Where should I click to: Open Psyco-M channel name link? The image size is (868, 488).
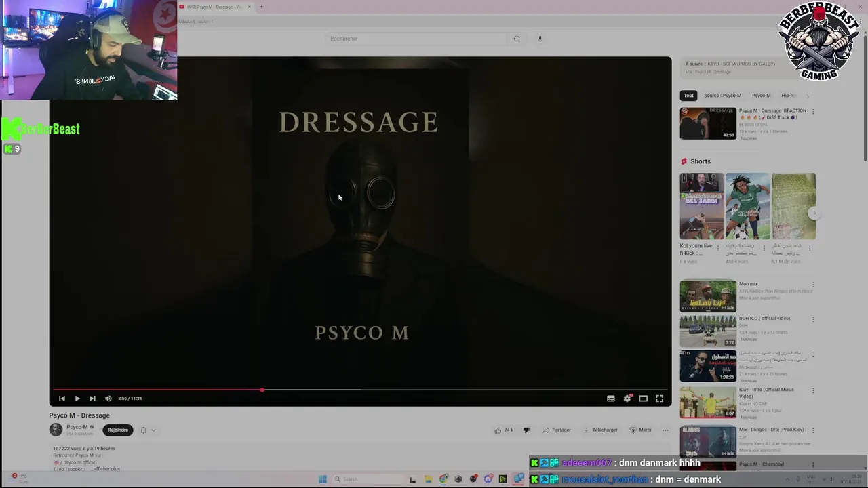tap(77, 427)
